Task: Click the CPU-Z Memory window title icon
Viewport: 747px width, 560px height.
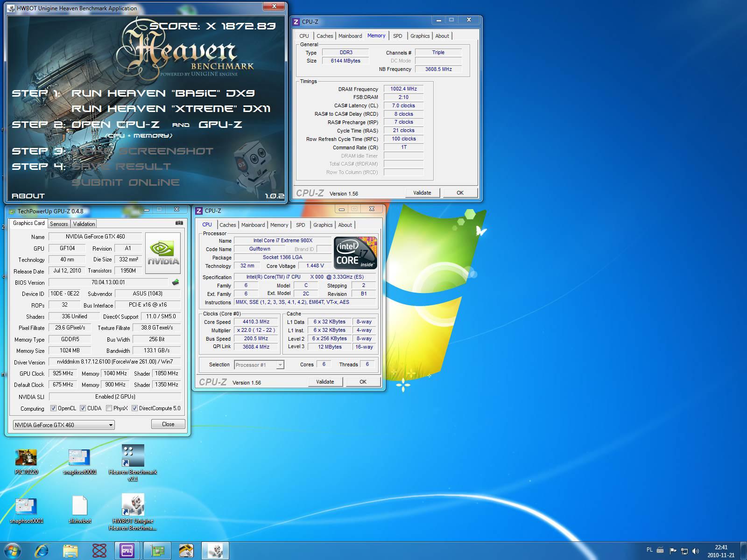Action: 296,21
